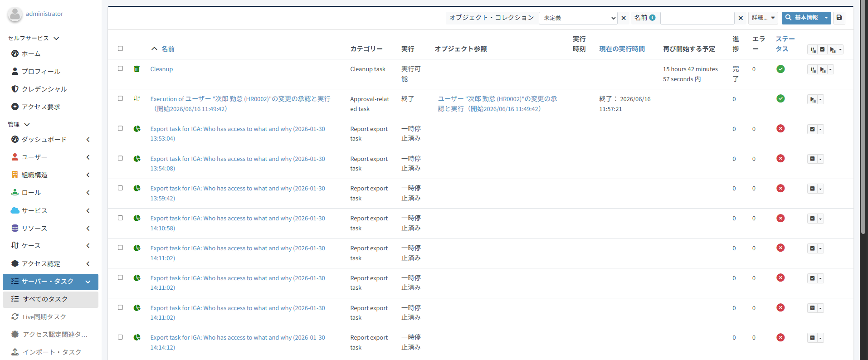Check the checkbox of last 14:11:02 row

coord(120,307)
